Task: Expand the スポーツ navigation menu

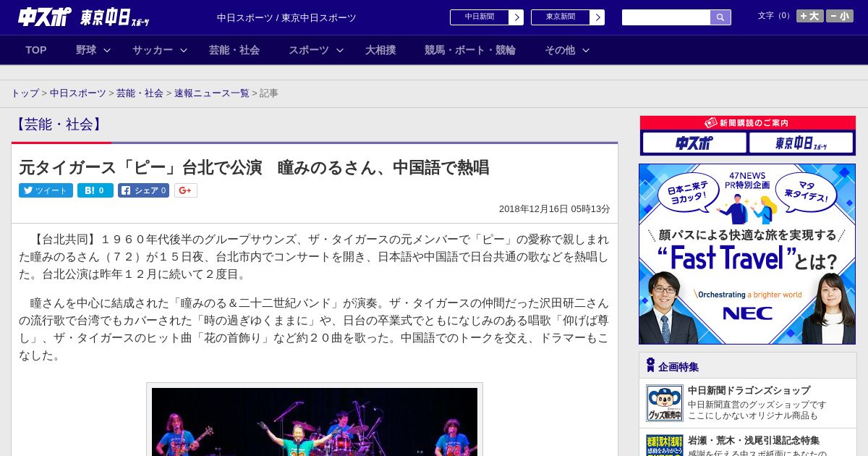Action: click(x=315, y=50)
